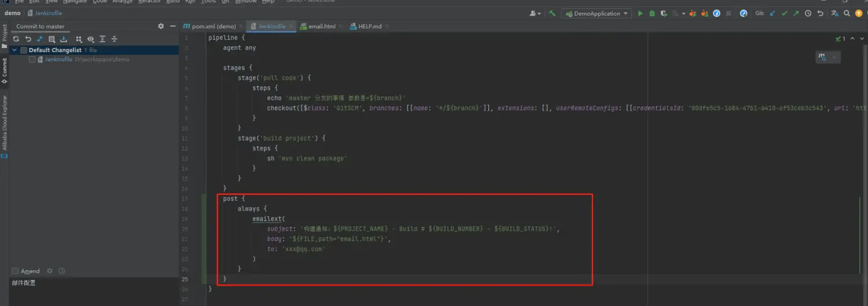868x306 pixels.
Task: Tick the Jenkinsfile checkbox in changelist
Action: (x=32, y=60)
